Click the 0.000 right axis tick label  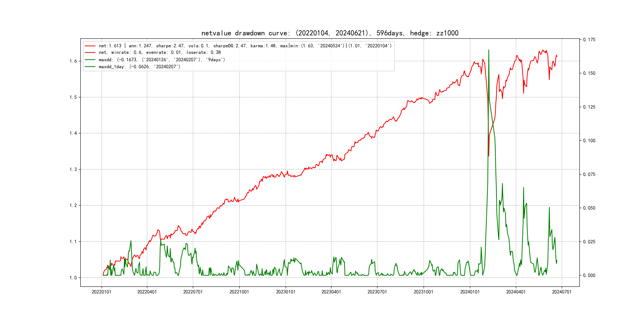coord(589,275)
